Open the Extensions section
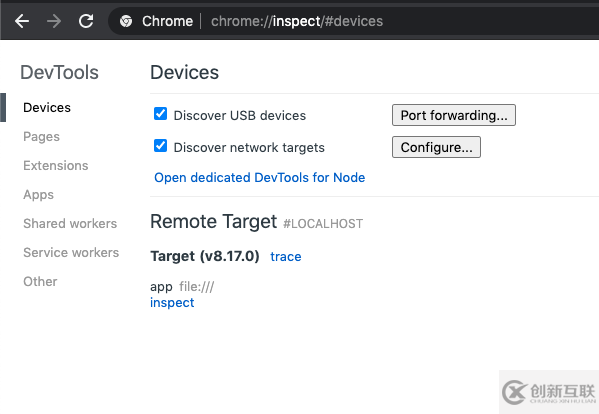599x414 pixels. pos(56,165)
